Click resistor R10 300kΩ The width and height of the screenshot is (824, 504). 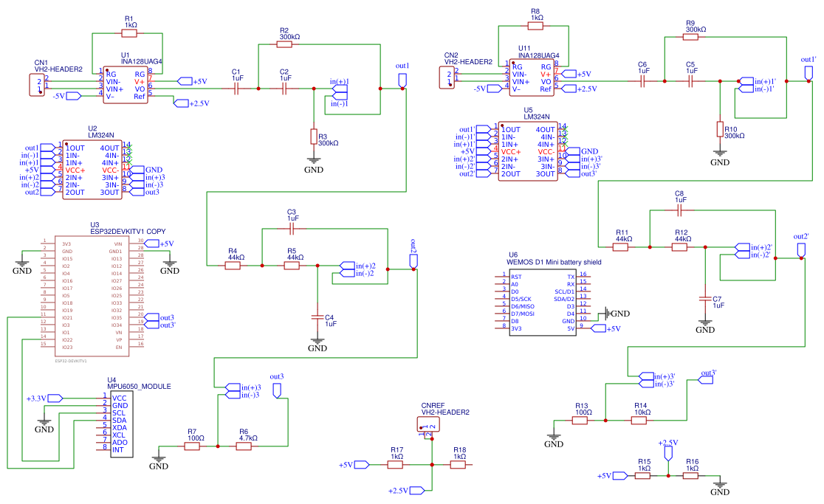(x=720, y=130)
